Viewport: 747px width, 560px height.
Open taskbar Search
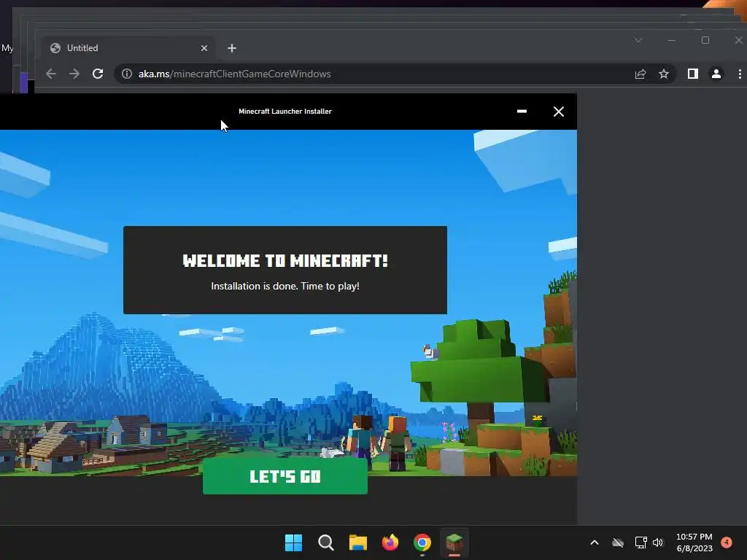pos(326,542)
